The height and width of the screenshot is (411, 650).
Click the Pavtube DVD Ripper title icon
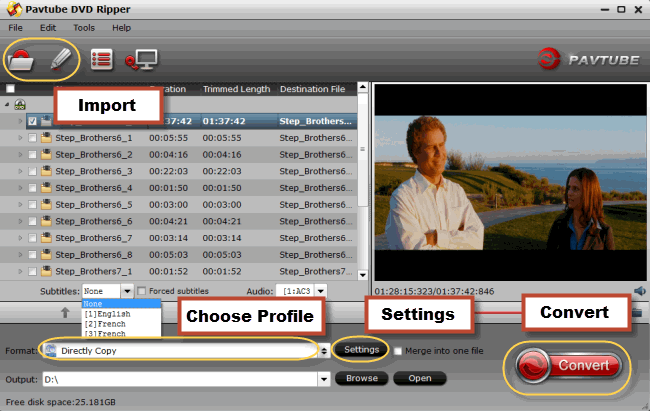pos(14,9)
